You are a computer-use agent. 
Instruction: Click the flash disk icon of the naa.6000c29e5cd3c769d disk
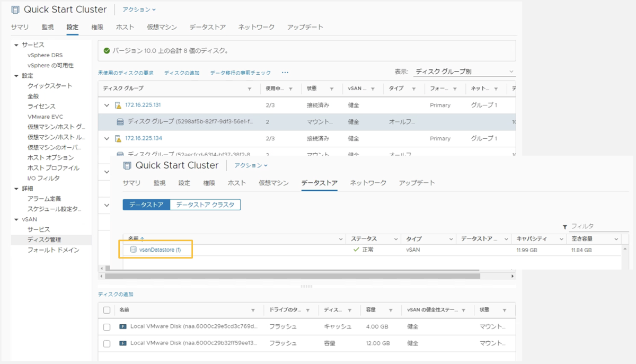pyautogui.click(x=123, y=327)
